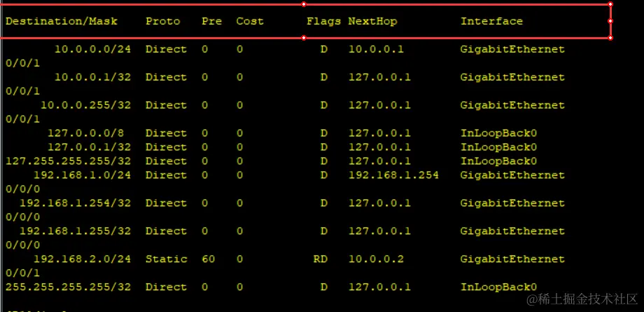Click GigabitEthernet in the 10.0.0.0/24 row
The image size is (644, 312).
tap(512, 49)
